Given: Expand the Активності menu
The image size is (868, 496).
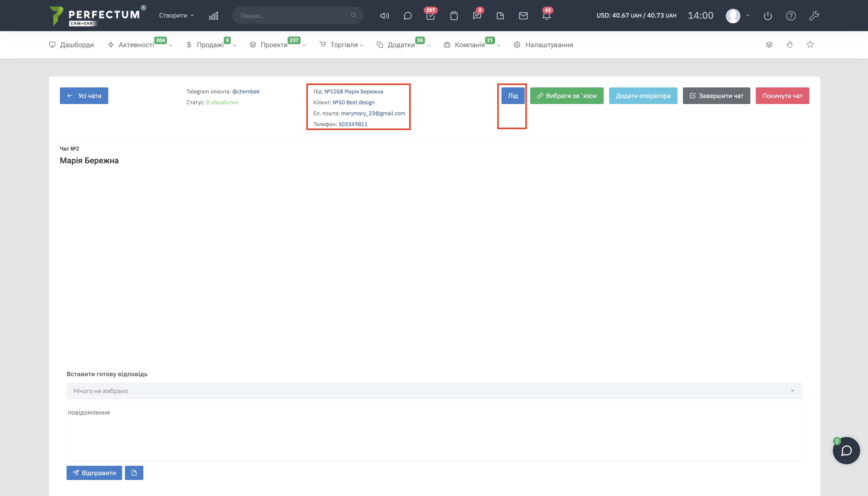Looking at the screenshot, I should click(140, 45).
